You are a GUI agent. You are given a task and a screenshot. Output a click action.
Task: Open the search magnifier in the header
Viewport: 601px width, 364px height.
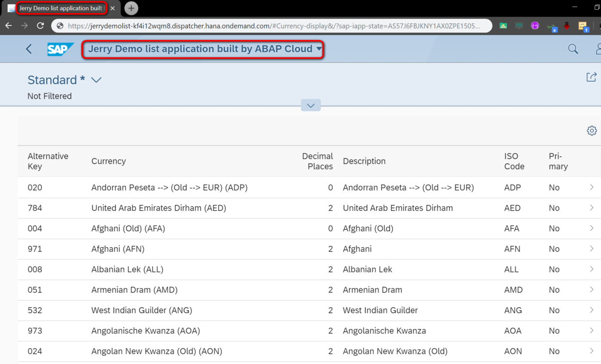click(x=573, y=49)
